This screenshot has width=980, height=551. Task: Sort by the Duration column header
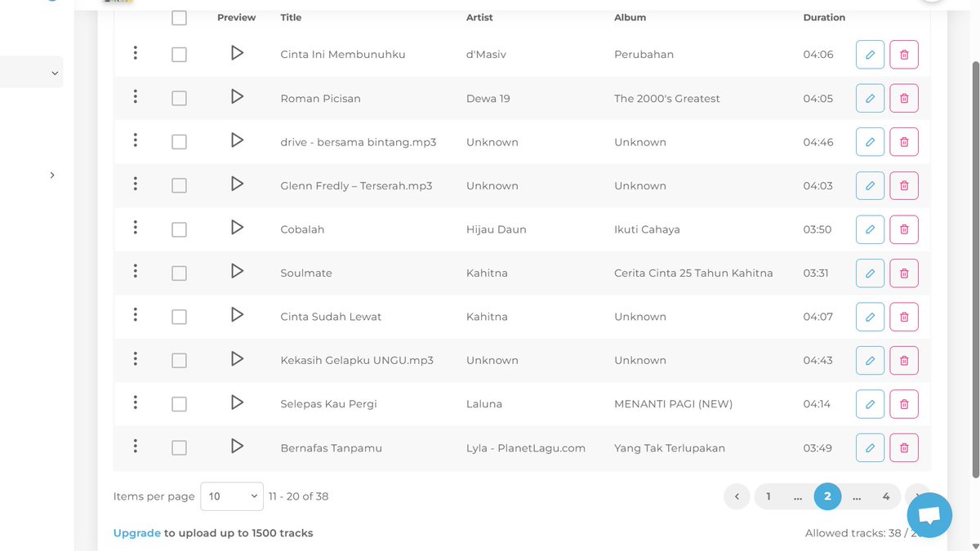(824, 17)
